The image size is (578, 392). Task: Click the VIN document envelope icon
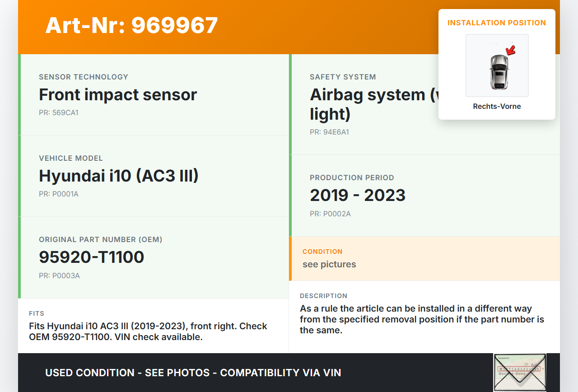[520, 372]
